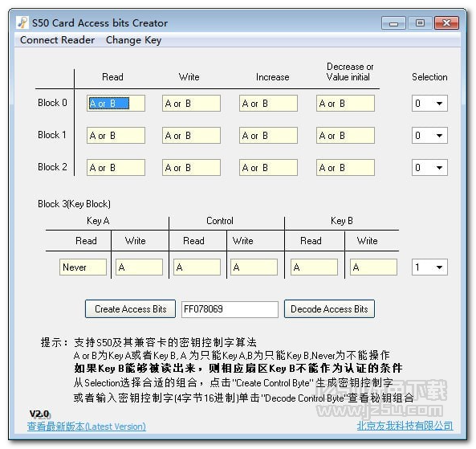Click the Key B group header
Screen dimensions: 476x449
(x=342, y=221)
